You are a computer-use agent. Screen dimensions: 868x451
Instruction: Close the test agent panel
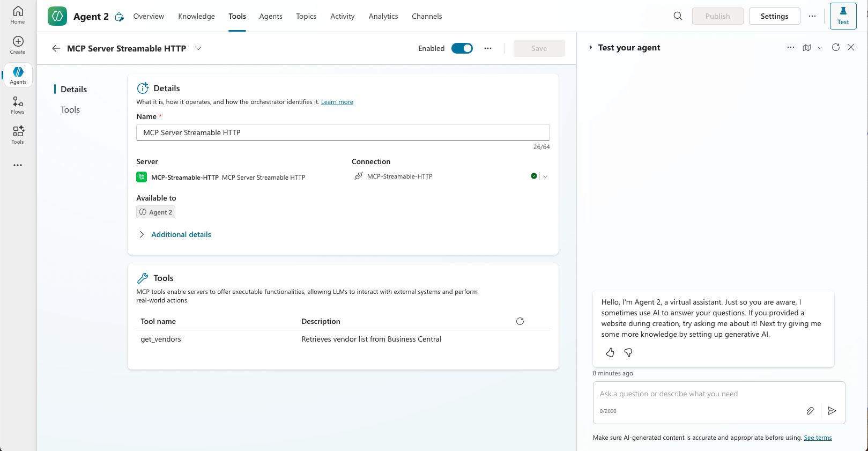[x=851, y=47]
